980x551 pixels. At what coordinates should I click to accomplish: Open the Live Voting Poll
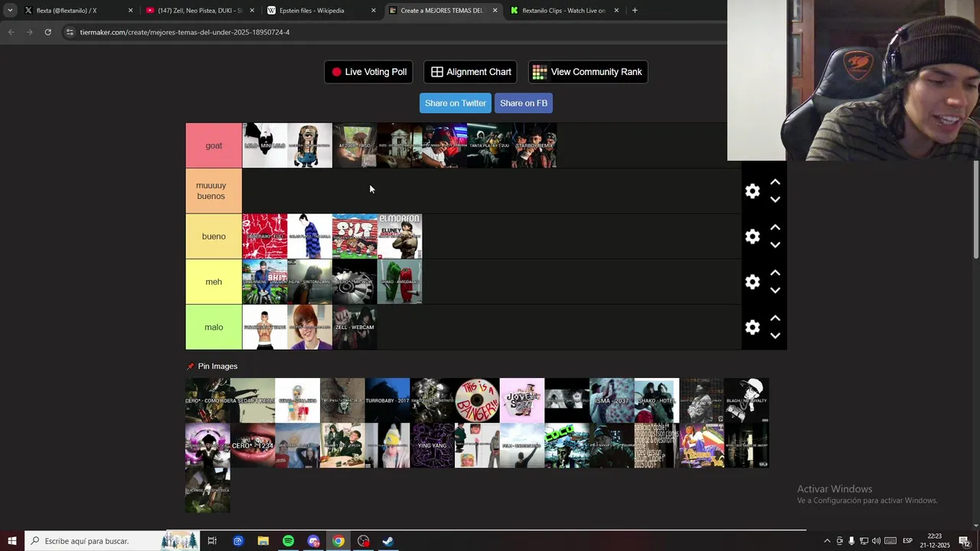click(368, 72)
